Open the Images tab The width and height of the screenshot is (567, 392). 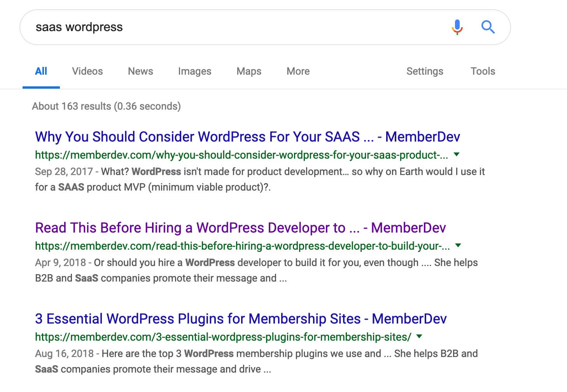click(194, 71)
